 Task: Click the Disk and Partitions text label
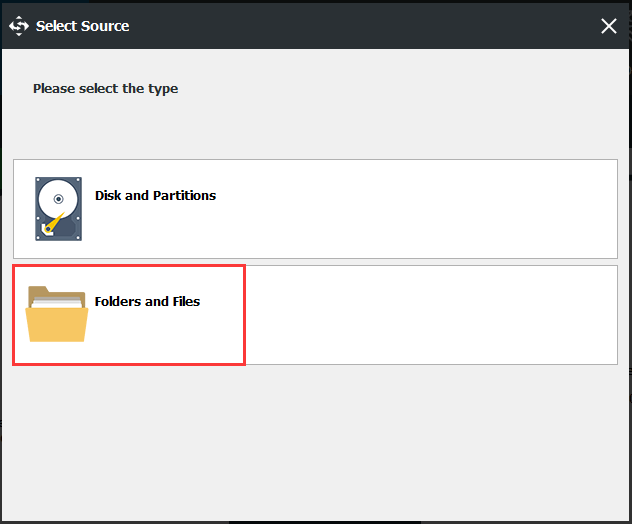click(155, 195)
